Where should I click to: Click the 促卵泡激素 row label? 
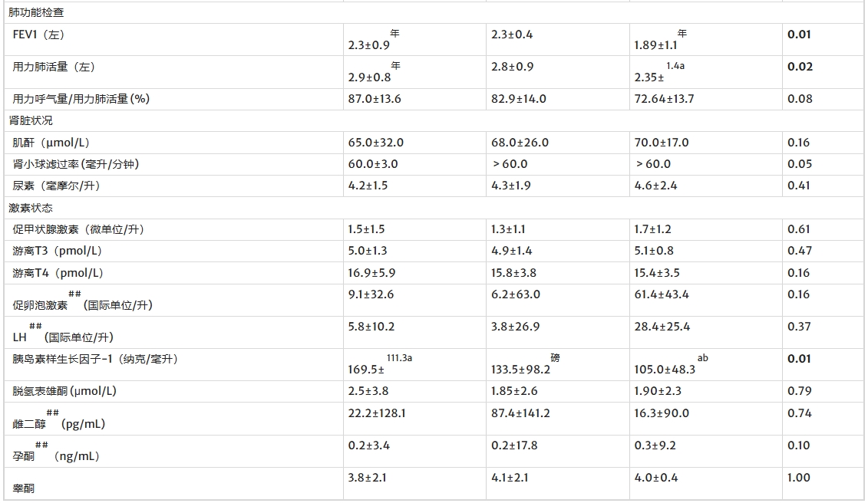coord(82,304)
